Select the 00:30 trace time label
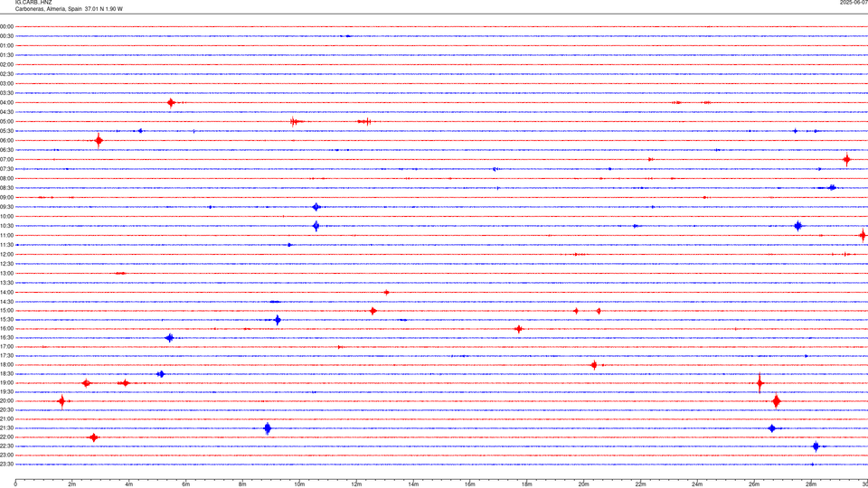Viewport: 868px width, 488px height. click(x=6, y=36)
